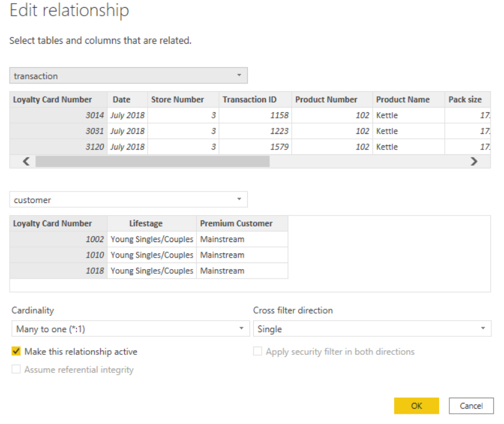Open the customer table dropdown
This screenshot has height=424, width=504.
coord(128,199)
